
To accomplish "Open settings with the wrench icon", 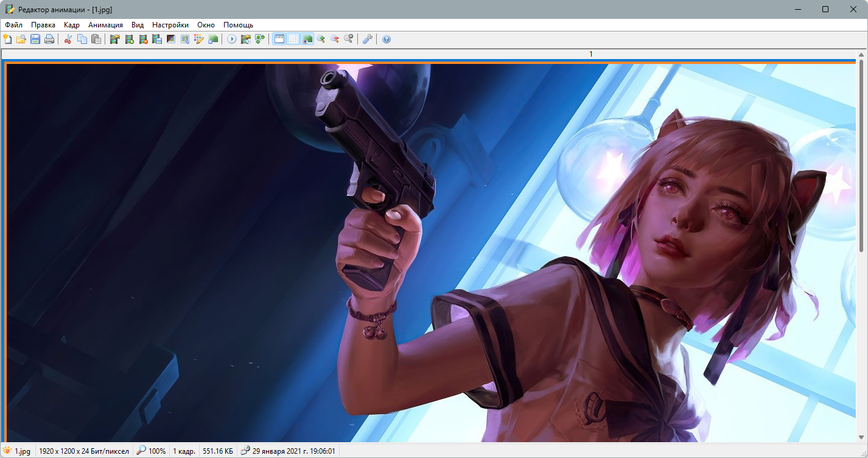I will 368,39.
